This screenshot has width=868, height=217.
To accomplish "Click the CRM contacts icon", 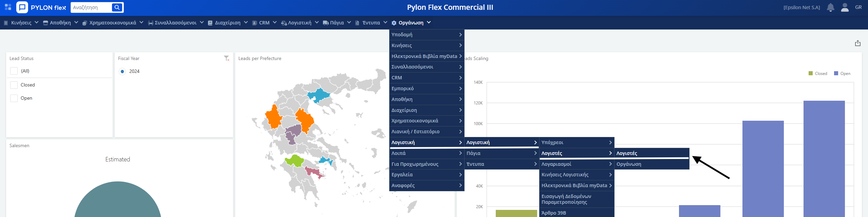I will click(254, 23).
